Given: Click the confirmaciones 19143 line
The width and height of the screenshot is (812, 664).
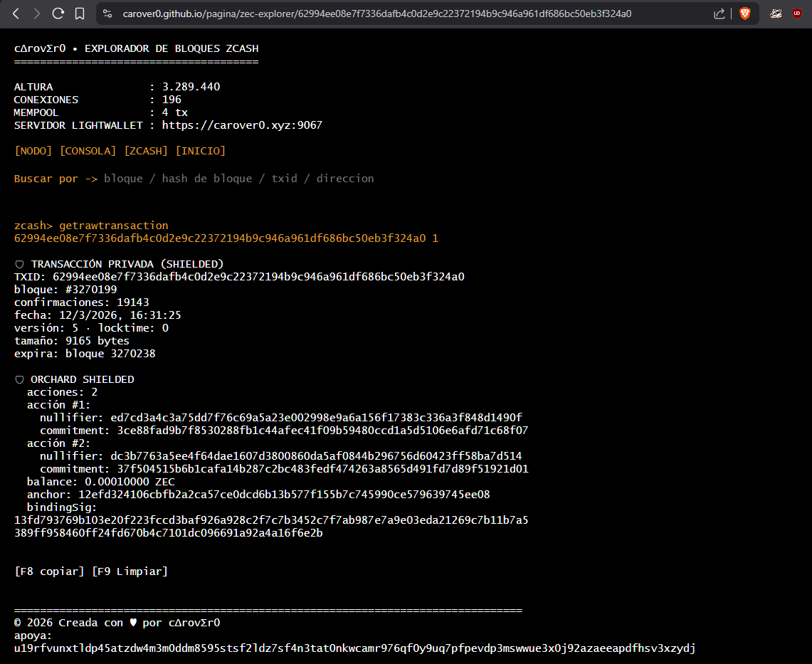Looking at the screenshot, I should [x=81, y=302].
